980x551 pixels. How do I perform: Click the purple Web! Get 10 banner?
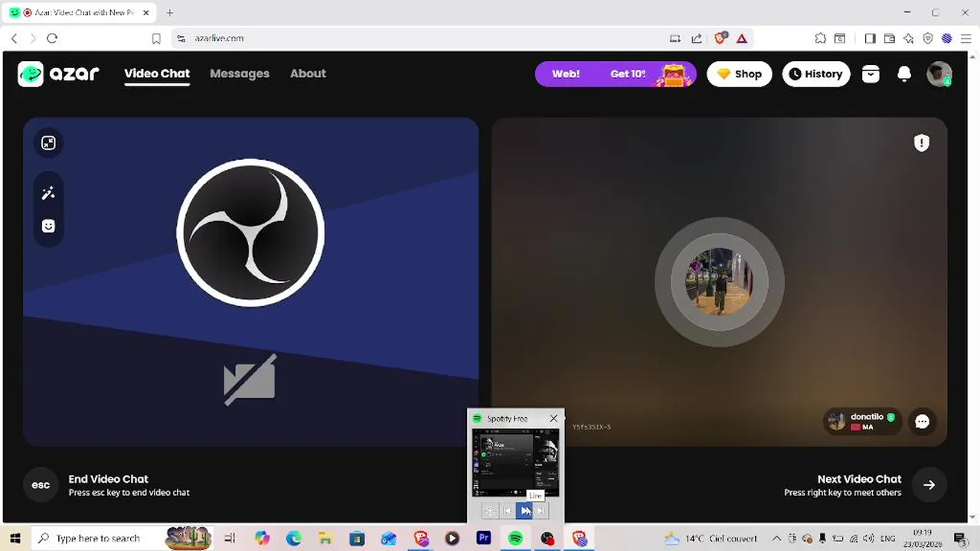(x=616, y=74)
